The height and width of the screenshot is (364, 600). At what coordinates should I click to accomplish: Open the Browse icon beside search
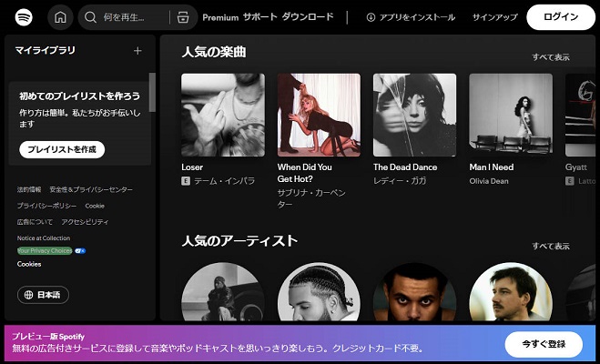183,17
